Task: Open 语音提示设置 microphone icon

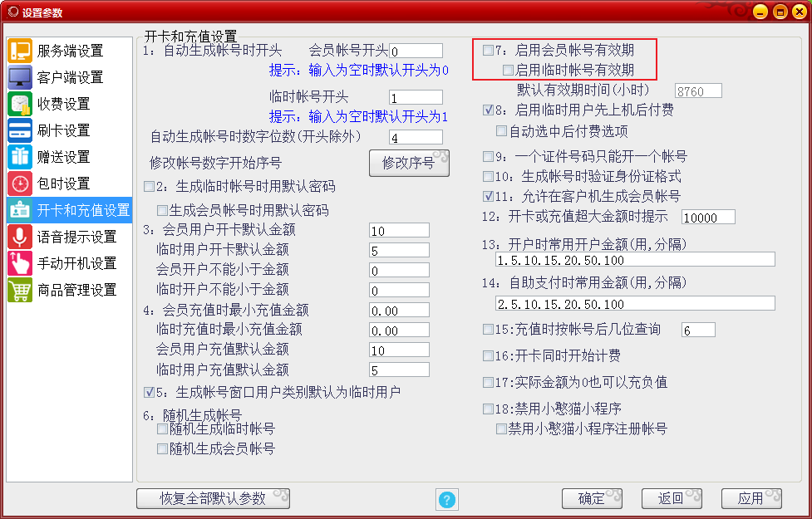Action: tap(20, 237)
